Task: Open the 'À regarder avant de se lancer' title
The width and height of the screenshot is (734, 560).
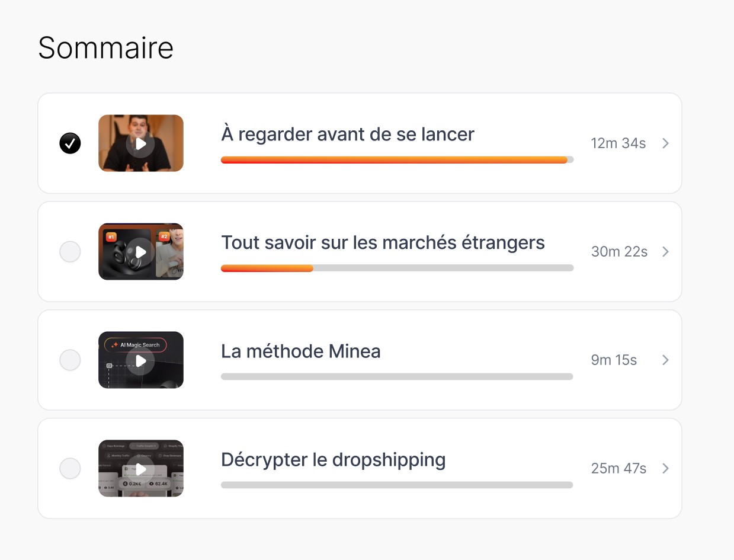Action: tap(348, 135)
